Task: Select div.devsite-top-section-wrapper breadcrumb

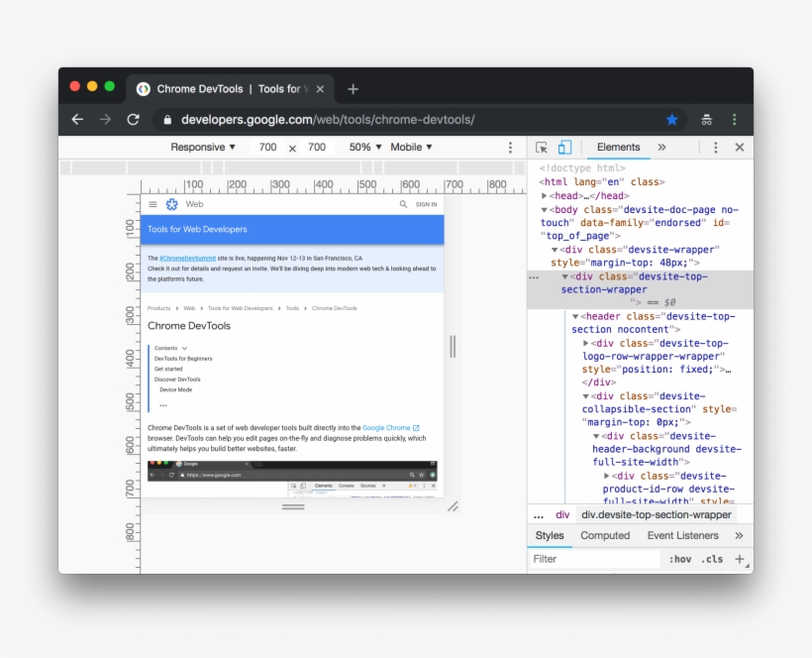Action: click(657, 515)
